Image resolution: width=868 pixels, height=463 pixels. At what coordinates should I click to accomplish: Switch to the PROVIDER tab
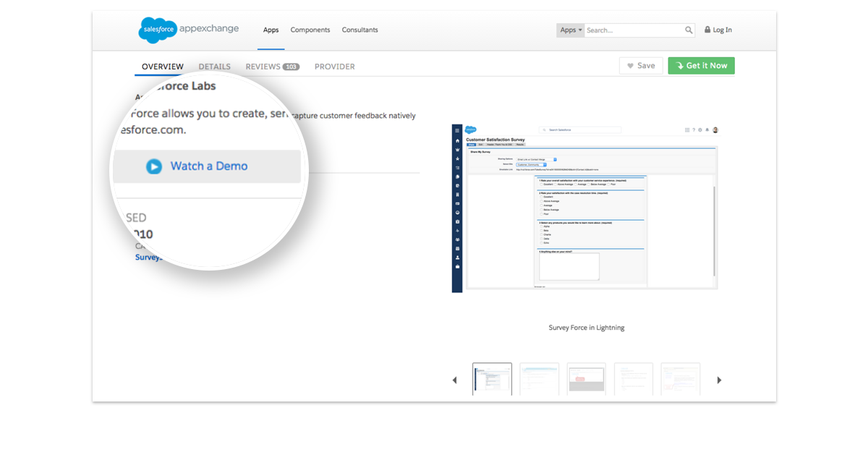(335, 67)
